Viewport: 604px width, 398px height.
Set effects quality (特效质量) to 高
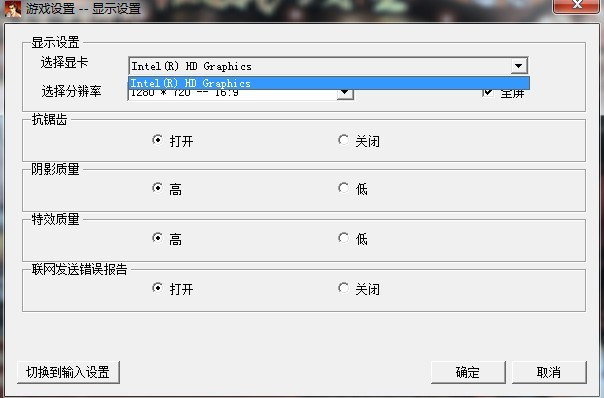(x=157, y=238)
